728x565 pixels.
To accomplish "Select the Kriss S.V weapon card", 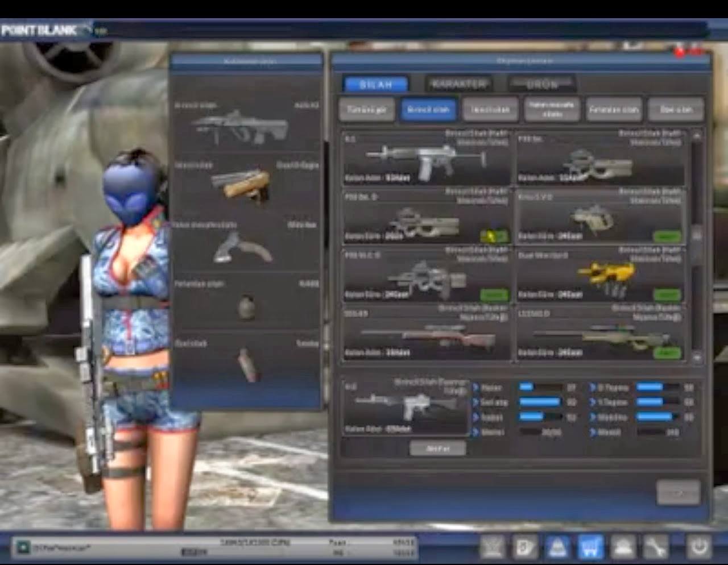I will point(601,217).
